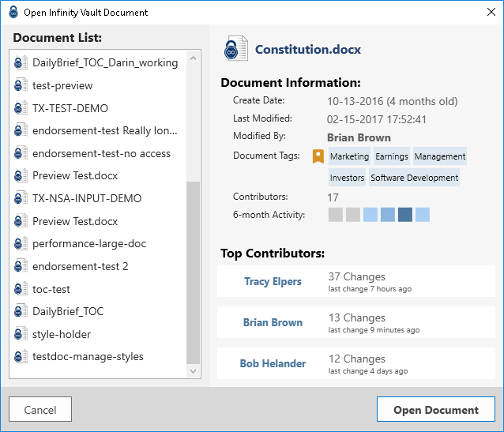The width and height of the screenshot is (504, 432).
Task: Select the Software Development tag
Action: (x=414, y=178)
